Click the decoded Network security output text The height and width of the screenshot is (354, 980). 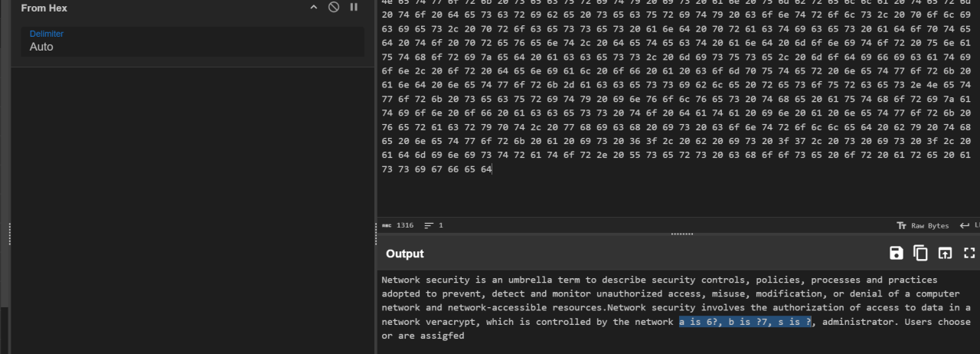[x=676, y=307]
